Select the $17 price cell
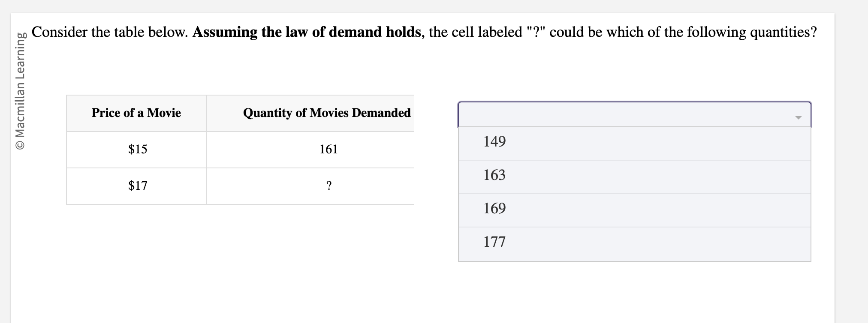The height and width of the screenshot is (323, 868). [137, 185]
